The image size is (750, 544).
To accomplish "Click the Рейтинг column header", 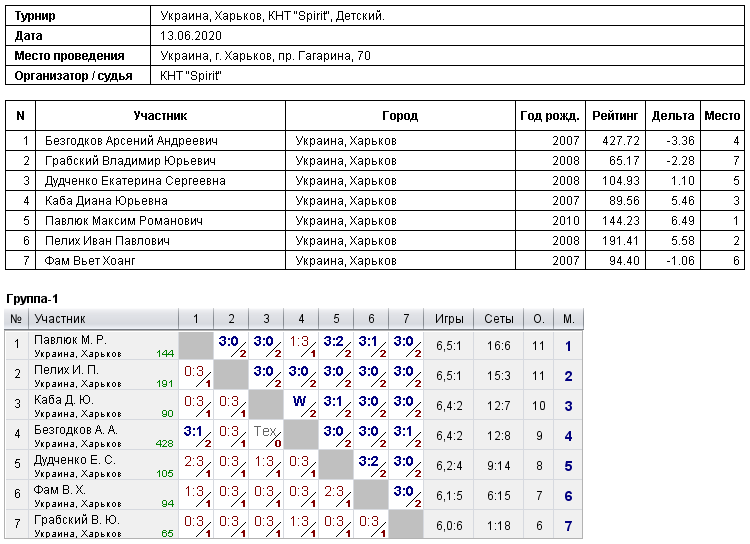I will tap(615, 115).
